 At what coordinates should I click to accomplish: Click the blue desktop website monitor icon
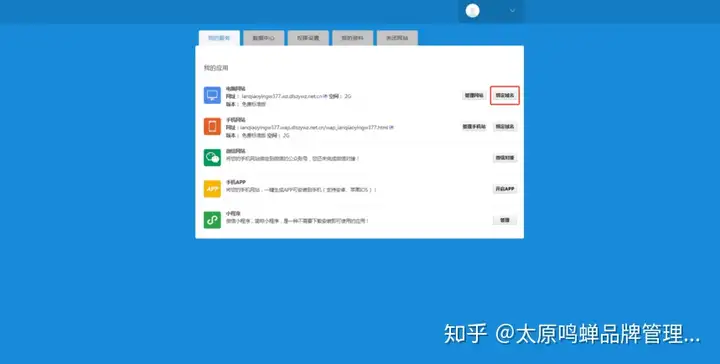[212, 95]
